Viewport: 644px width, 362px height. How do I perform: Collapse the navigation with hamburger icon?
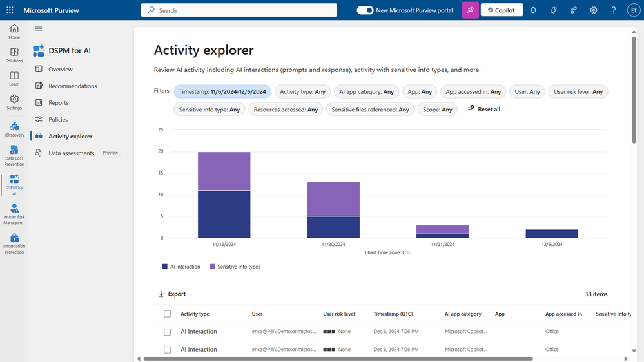(x=39, y=29)
